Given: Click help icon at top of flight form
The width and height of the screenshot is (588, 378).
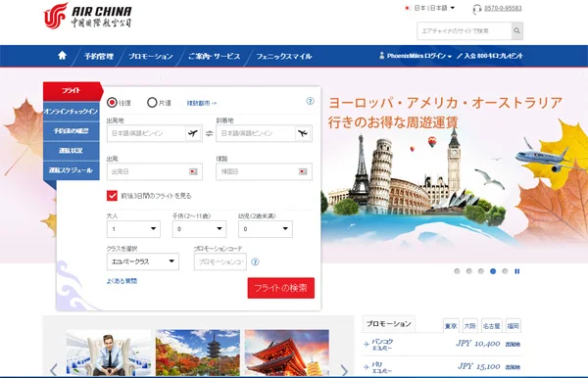Looking at the screenshot, I should tap(310, 101).
